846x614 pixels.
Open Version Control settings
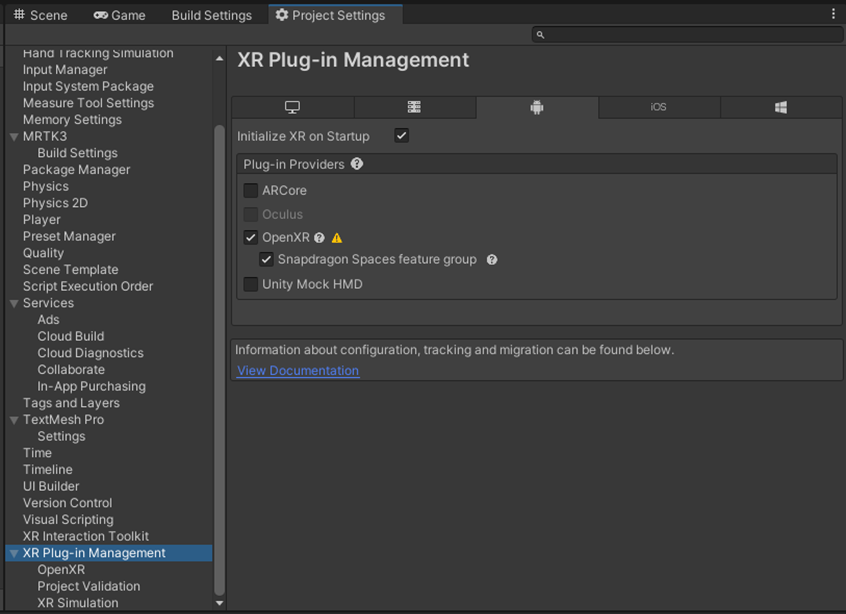[x=67, y=503]
